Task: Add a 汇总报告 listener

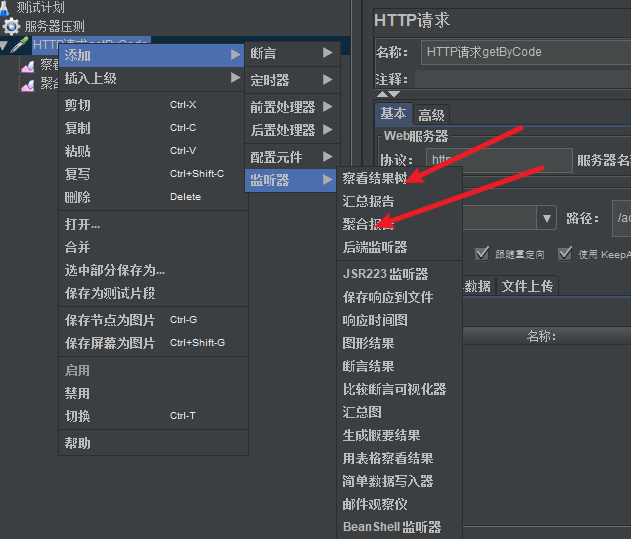Action: (400, 201)
